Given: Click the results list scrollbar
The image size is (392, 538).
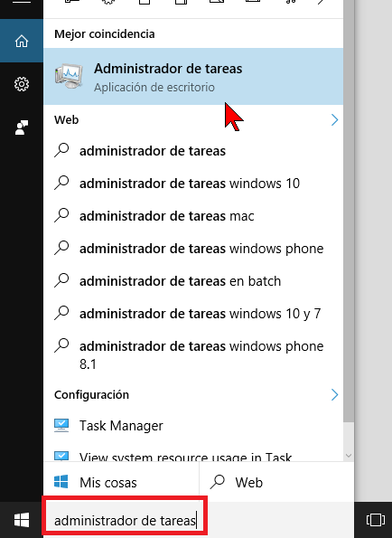Looking at the screenshot, I should click(x=349, y=211).
